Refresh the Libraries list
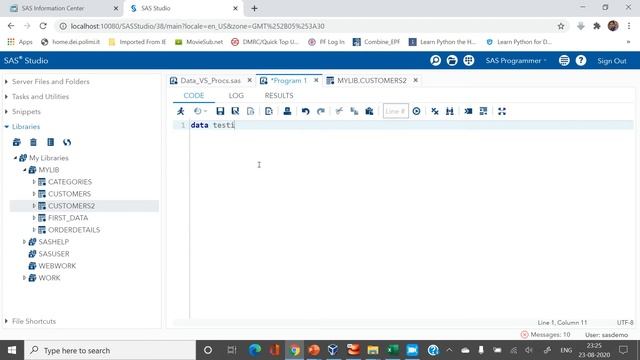 [x=67, y=142]
